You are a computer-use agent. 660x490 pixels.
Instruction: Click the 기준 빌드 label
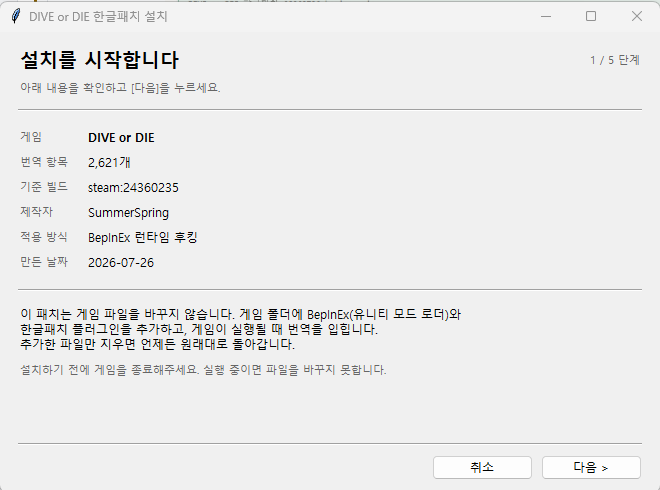coord(44,186)
